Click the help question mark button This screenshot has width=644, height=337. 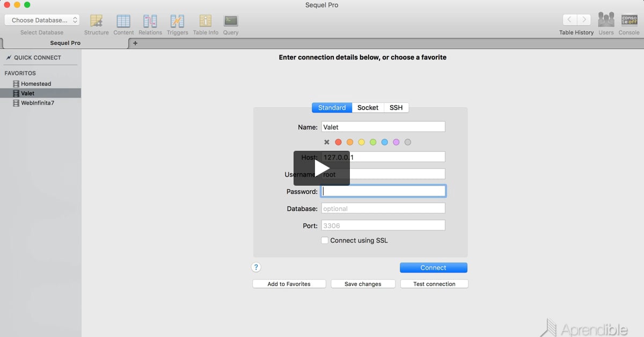pyautogui.click(x=256, y=267)
